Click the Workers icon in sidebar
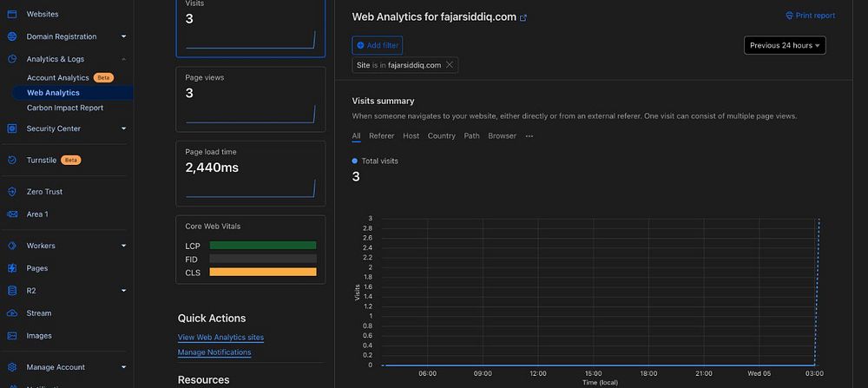 pos(11,245)
